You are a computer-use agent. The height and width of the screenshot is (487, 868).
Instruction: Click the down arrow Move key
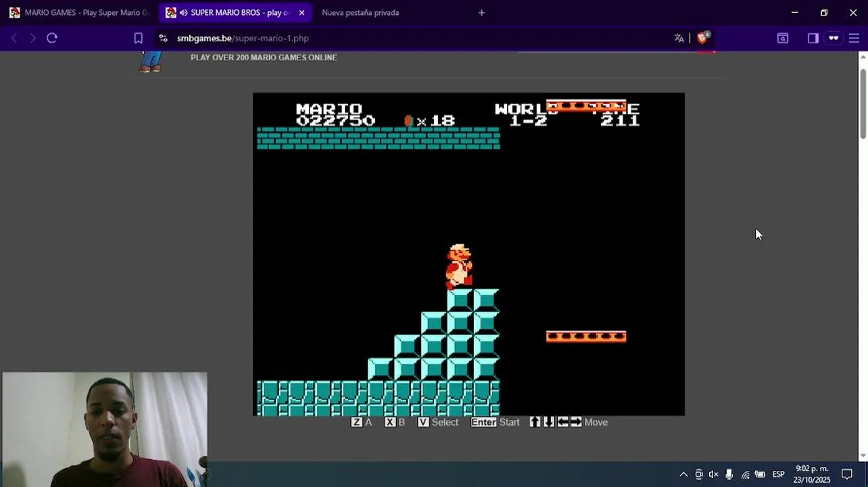[x=548, y=422]
